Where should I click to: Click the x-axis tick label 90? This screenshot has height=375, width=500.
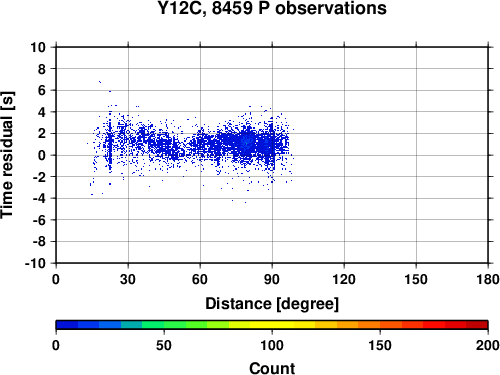(272, 279)
